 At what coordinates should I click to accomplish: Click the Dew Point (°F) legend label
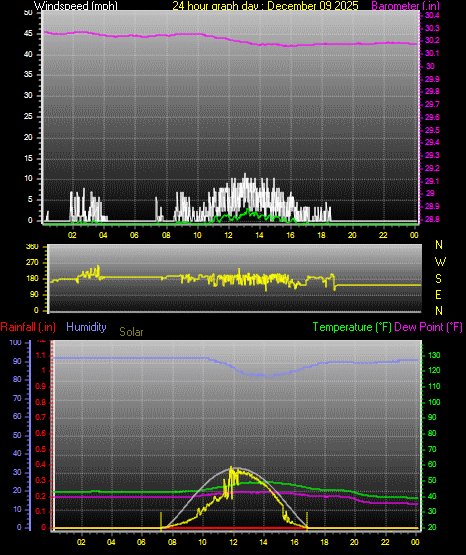tap(428, 327)
